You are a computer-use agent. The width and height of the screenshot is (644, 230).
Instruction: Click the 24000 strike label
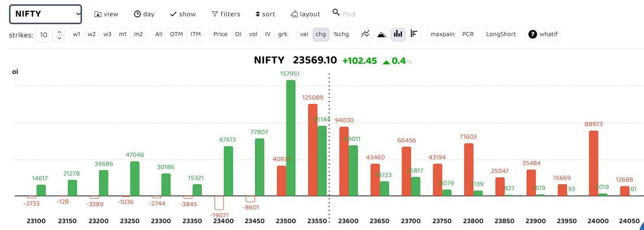(598, 221)
